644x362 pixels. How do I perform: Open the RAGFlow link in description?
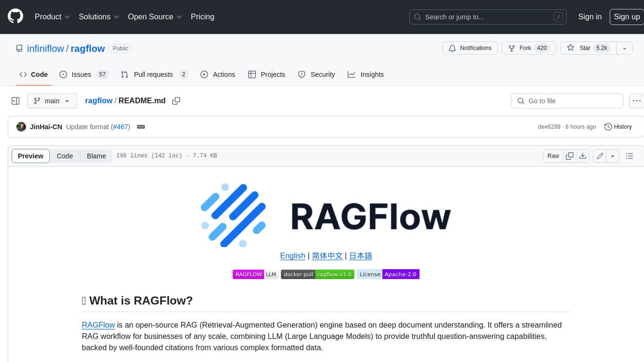tap(98, 325)
